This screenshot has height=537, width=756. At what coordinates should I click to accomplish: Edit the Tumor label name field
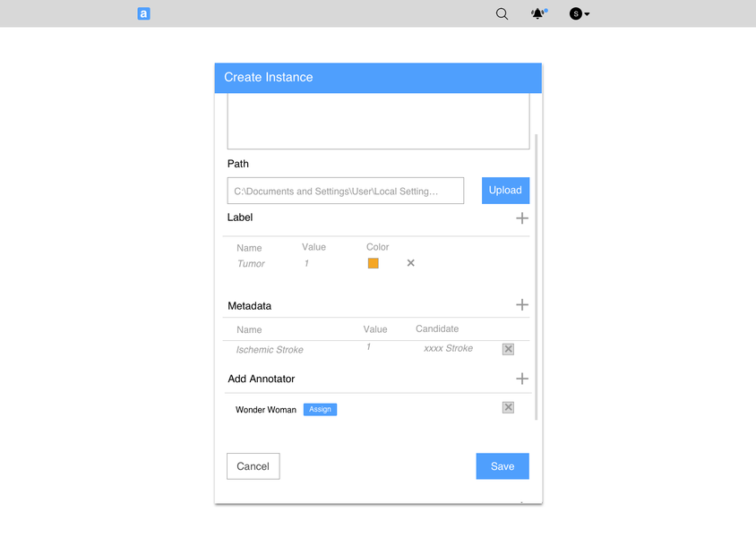click(252, 264)
